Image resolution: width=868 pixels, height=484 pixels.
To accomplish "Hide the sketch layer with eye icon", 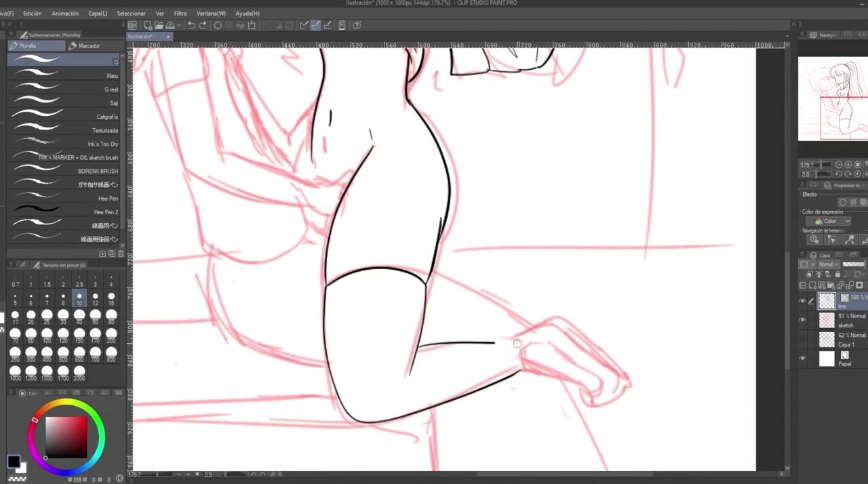I will (x=803, y=320).
